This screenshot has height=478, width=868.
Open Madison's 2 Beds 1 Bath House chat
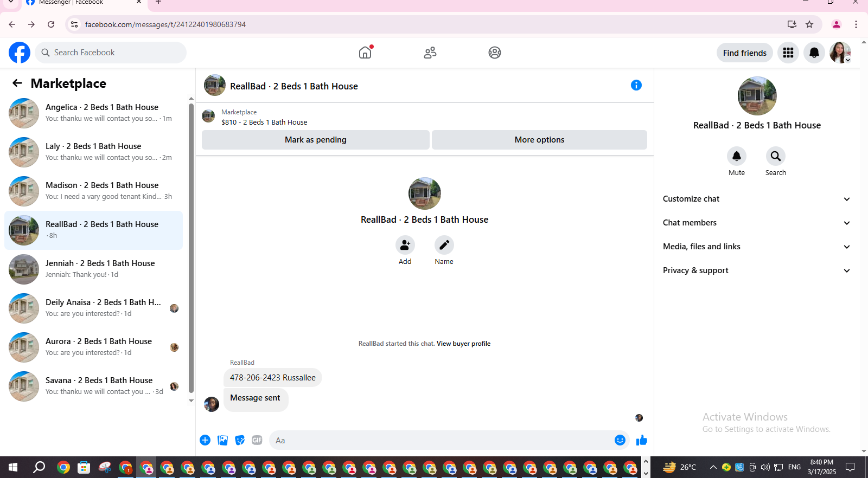[x=93, y=191]
